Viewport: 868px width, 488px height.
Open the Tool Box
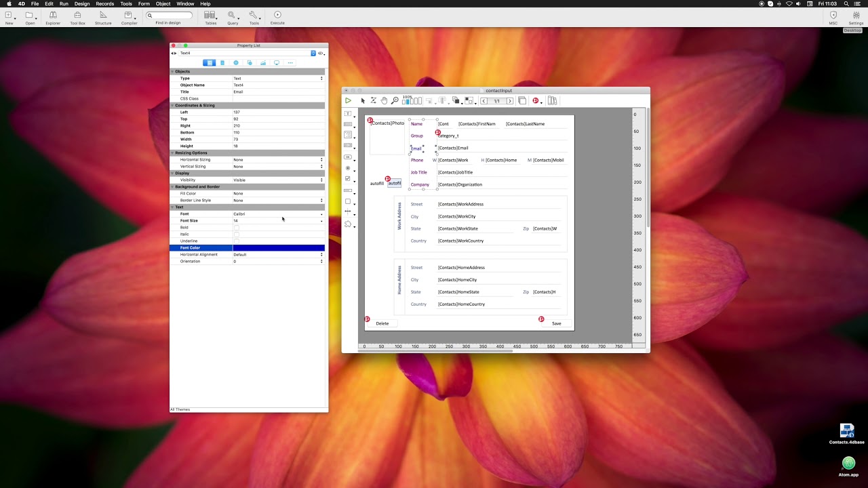77,18
